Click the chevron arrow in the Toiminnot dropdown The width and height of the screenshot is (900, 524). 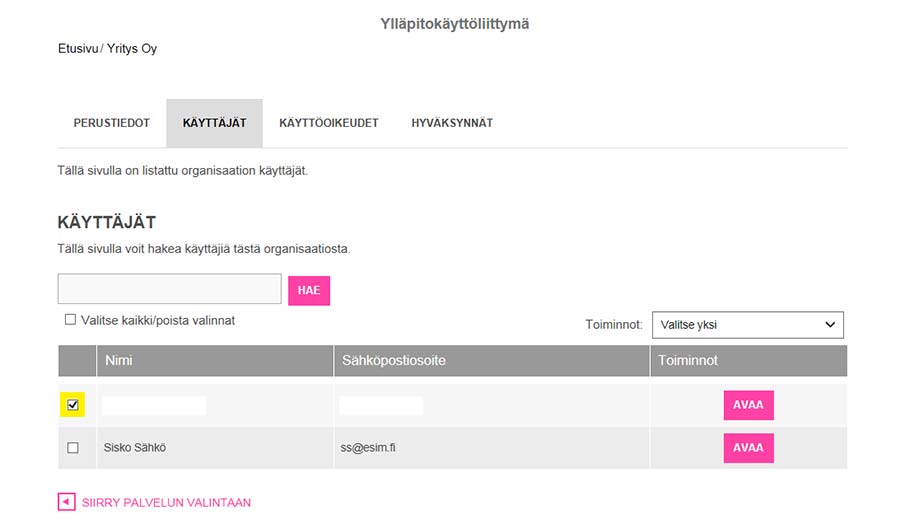click(x=830, y=325)
